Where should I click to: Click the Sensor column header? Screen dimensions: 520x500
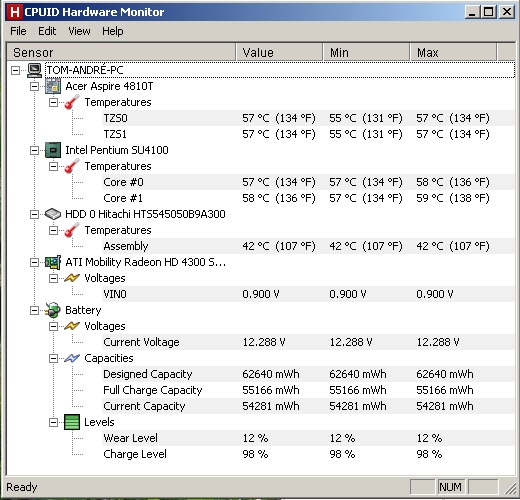coord(121,52)
